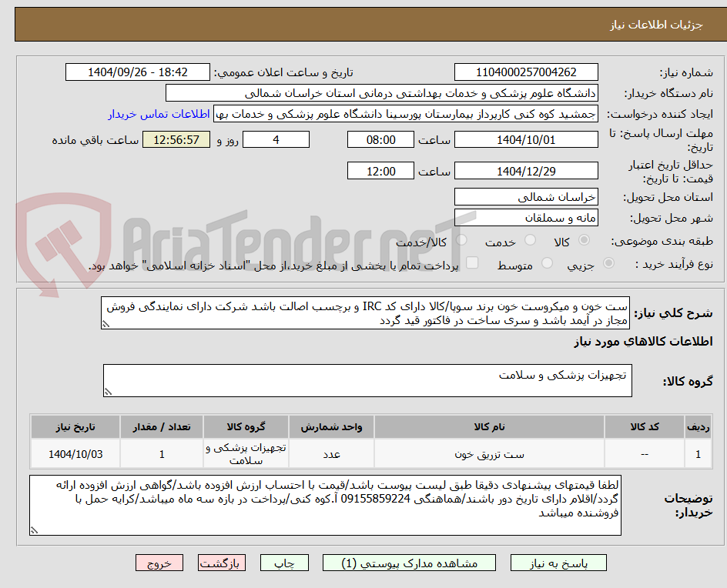727x588 pixels.
Task: Click the تاریخ نیاز column header
Action: click(x=75, y=426)
